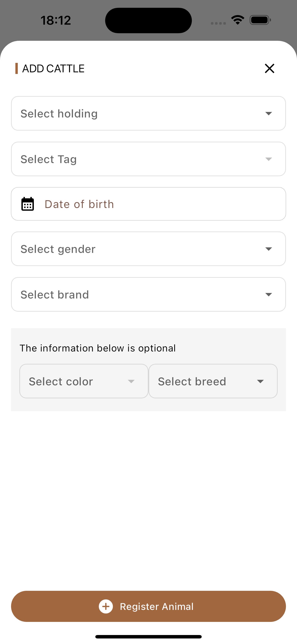
Task: Close the Add Cattle sheet
Action: pos(270,68)
